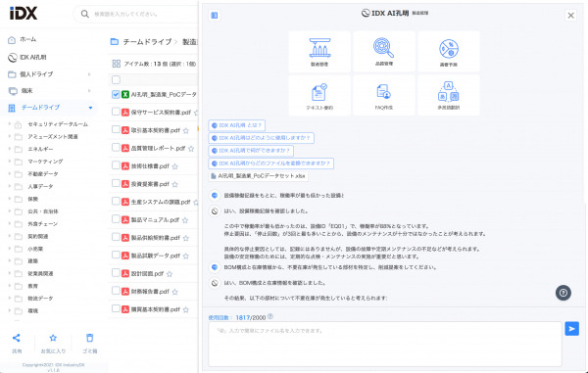Expand the 個人ドライブ arrow

[89, 74]
